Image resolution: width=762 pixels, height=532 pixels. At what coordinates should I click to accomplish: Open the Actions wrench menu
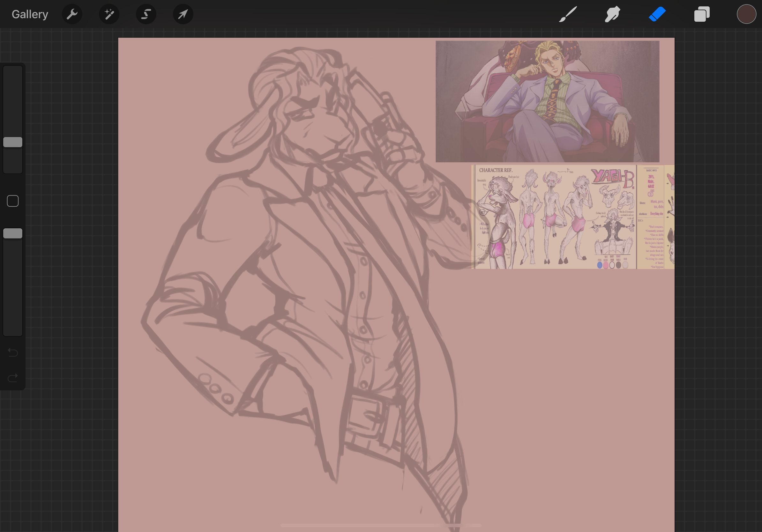pyautogui.click(x=72, y=14)
